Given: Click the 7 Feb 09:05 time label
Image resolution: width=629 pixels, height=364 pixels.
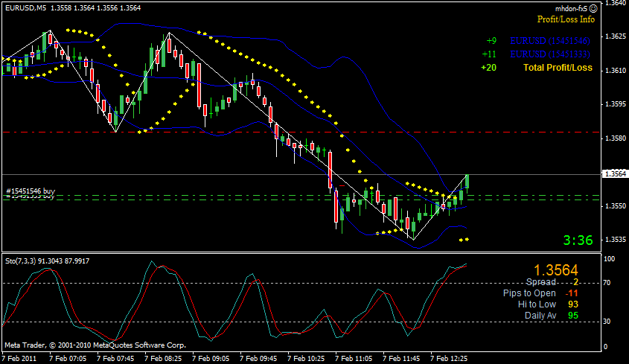Looking at the screenshot, I should click(x=211, y=358).
